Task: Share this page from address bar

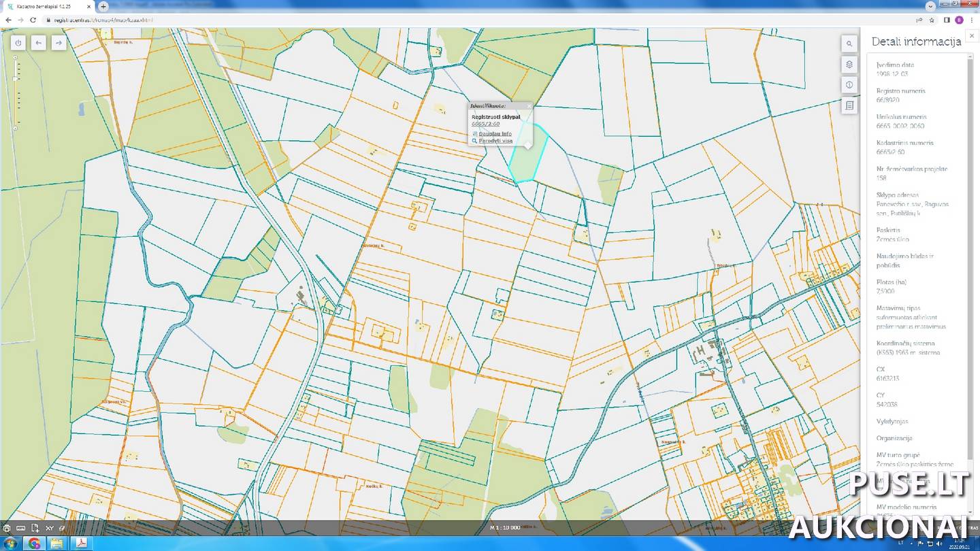Action: (919, 20)
